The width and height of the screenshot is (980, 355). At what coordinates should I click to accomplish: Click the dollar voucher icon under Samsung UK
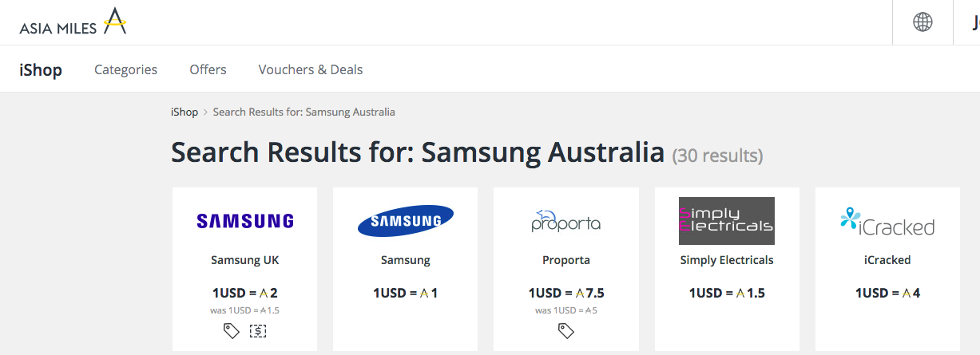[258, 330]
